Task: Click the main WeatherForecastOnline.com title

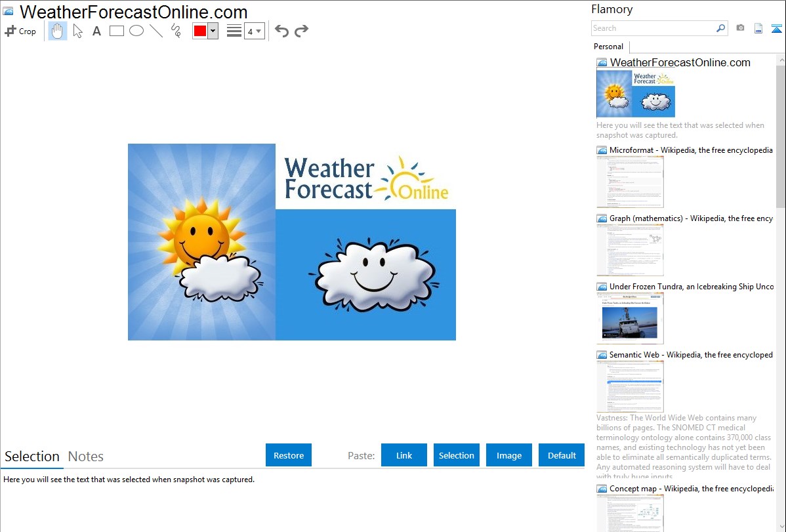Action: (134, 12)
